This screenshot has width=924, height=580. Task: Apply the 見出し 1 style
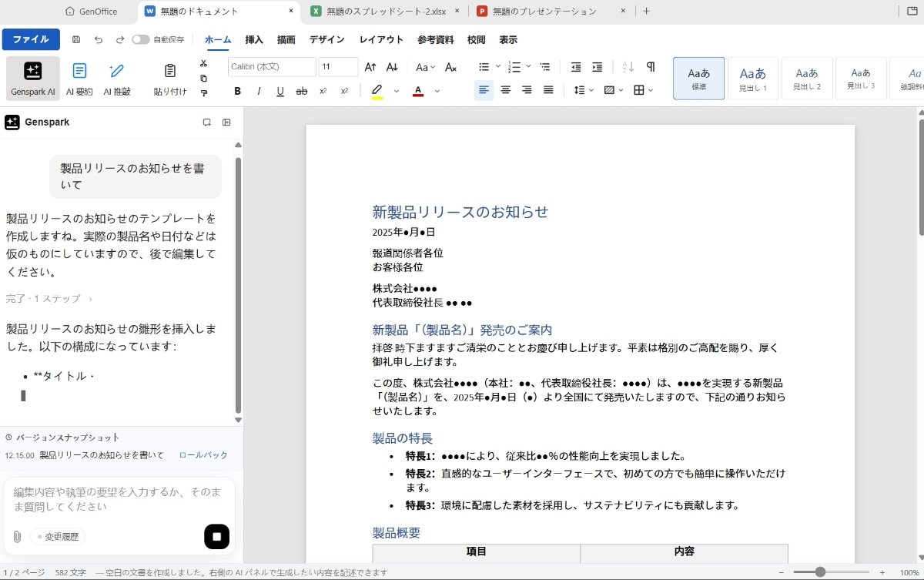pyautogui.click(x=753, y=79)
